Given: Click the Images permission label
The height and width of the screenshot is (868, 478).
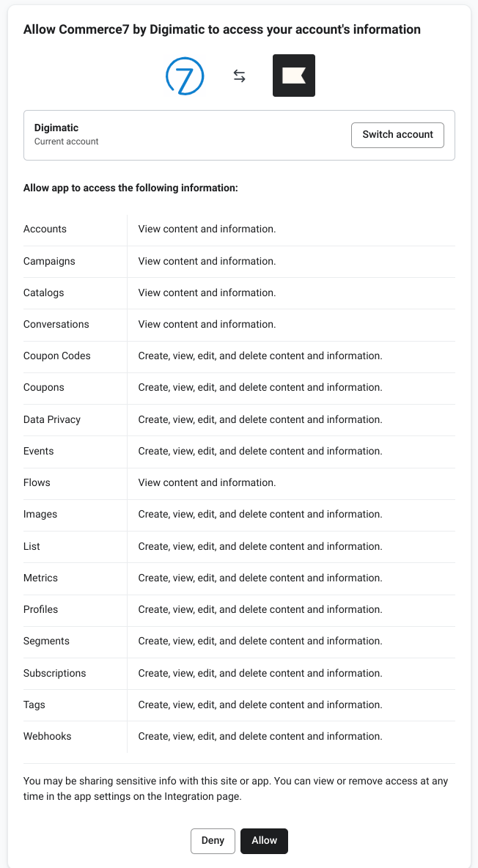Looking at the screenshot, I should point(40,515).
